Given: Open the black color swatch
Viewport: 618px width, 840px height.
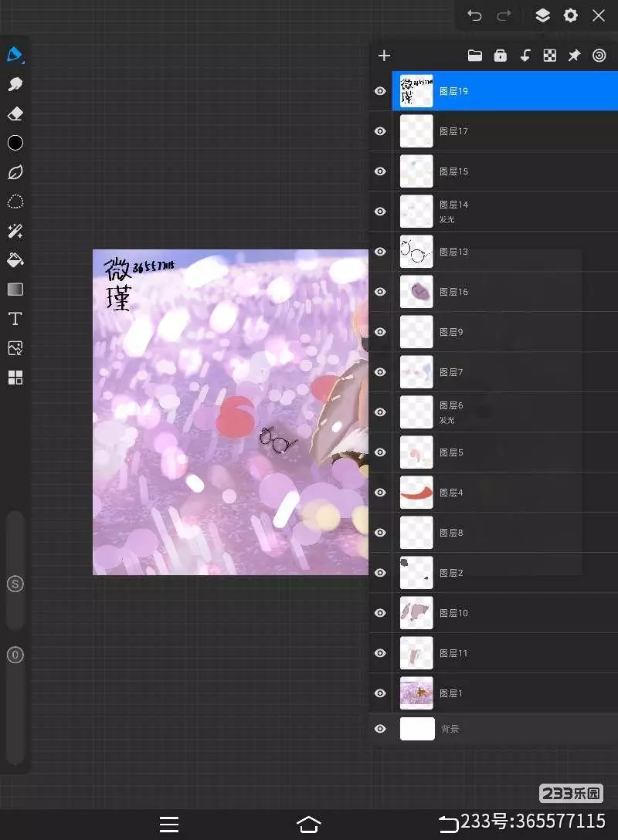Looking at the screenshot, I should pos(15,143).
